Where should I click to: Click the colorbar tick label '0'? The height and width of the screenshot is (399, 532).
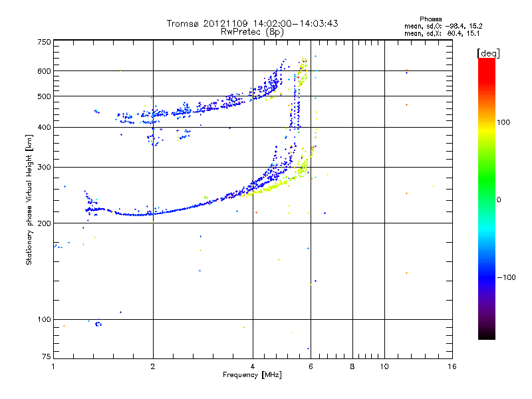pyautogui.click(x=499, y=200)
